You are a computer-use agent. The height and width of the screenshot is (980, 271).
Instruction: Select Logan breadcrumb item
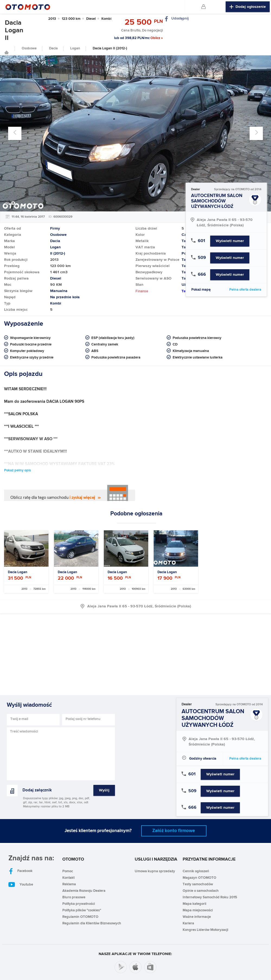click(x=75, y=48)
